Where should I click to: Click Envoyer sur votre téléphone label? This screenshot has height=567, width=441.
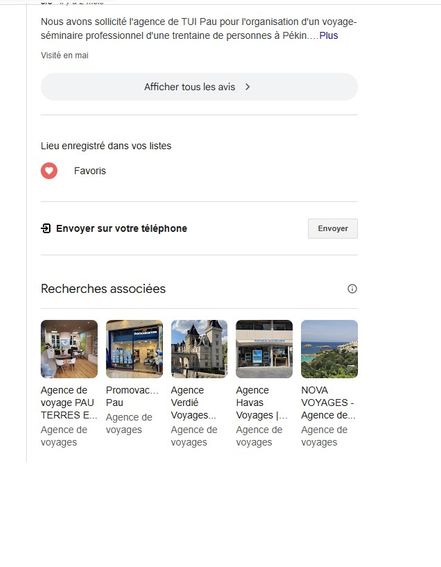[x=121, y=229]
